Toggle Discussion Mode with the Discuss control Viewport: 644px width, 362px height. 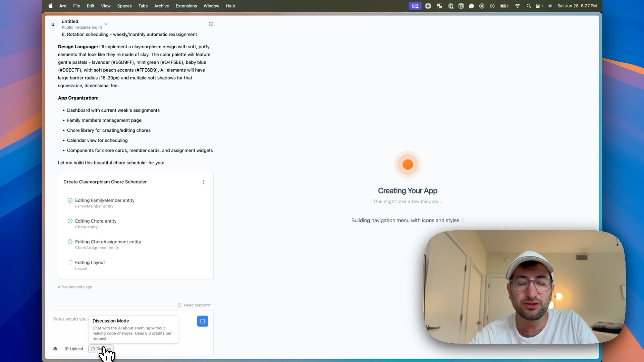pos(101,349)
